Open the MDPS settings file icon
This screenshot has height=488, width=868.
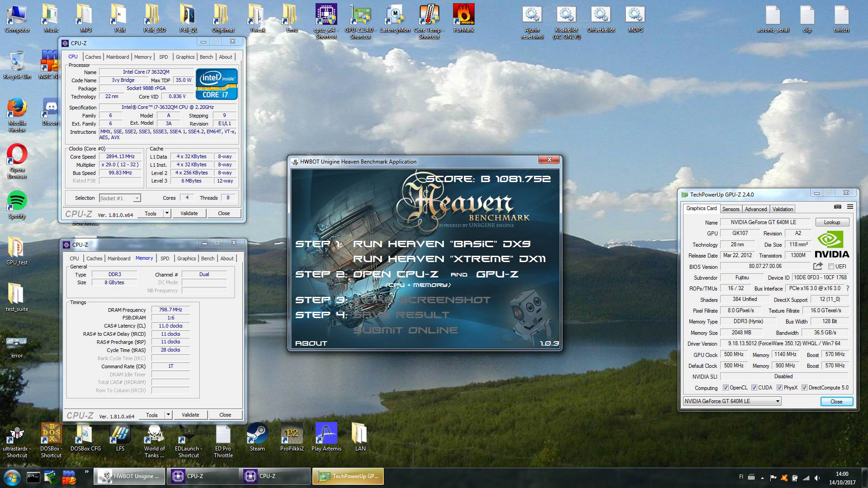tap(635, 18)
